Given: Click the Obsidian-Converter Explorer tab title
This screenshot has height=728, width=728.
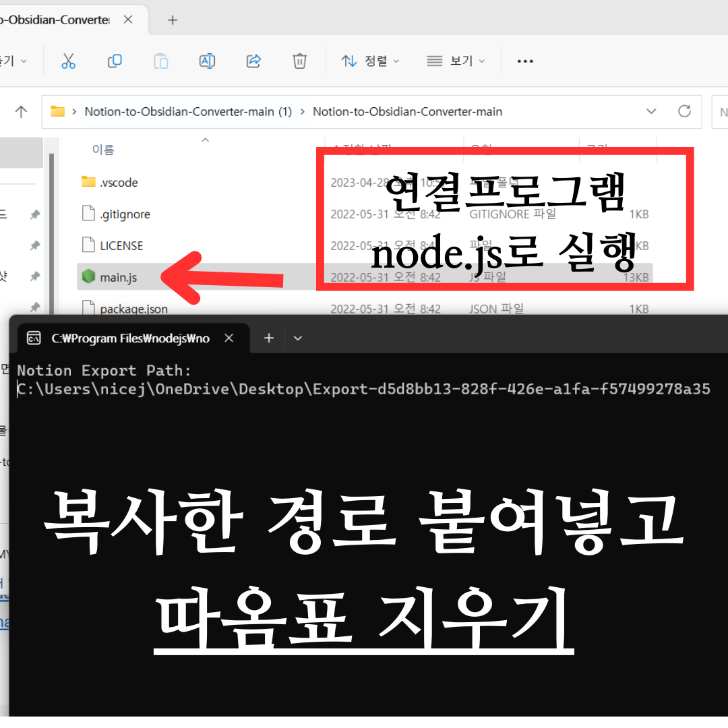Looking at the screenshot, I should click(x=55, y=20).
